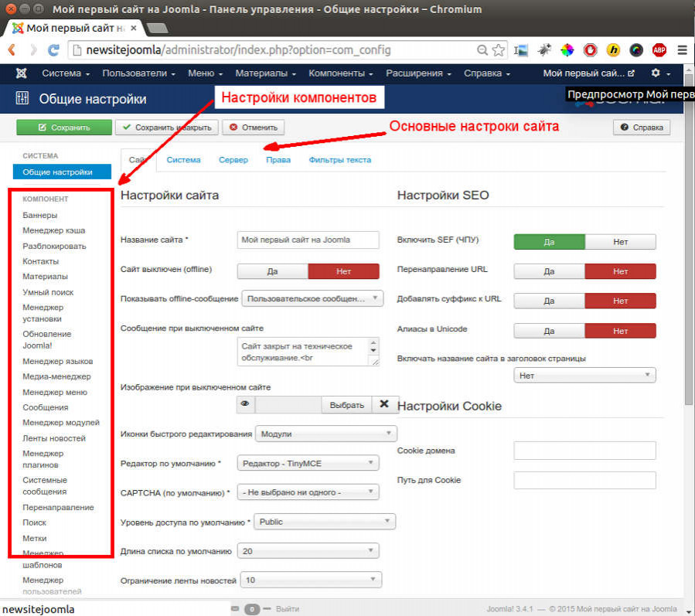Open Менеджер кэша in the component sidebar
The width and height of the screenshot is (695, 616).
point(54,230)
